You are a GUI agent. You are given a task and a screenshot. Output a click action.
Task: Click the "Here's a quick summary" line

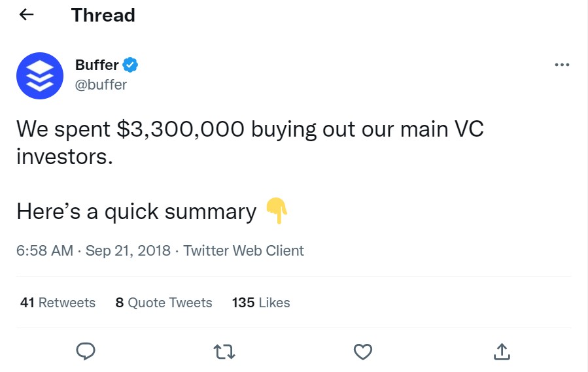coord(136,212)
